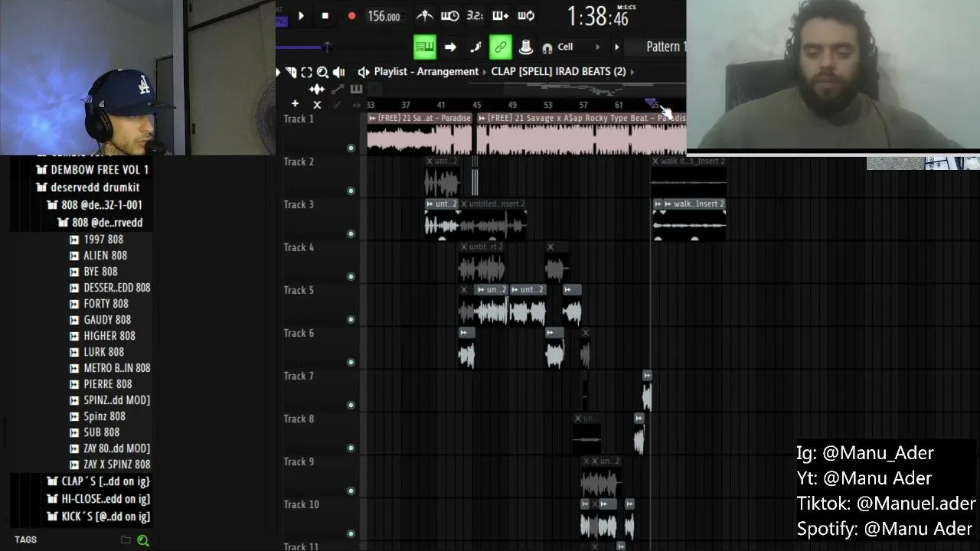Toggle the green link note-on button
Viewport: 980px width, 551px height.
[x=500, y=47]
